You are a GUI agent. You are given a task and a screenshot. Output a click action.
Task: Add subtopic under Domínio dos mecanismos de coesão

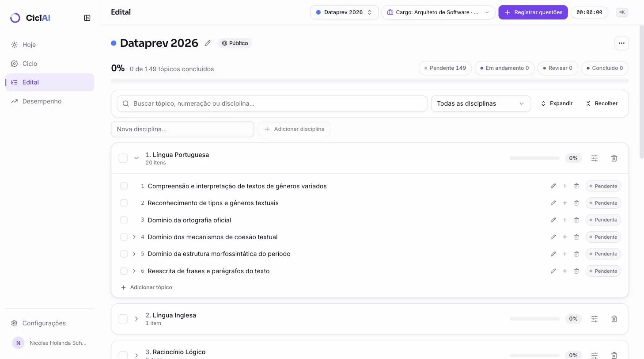564,237
